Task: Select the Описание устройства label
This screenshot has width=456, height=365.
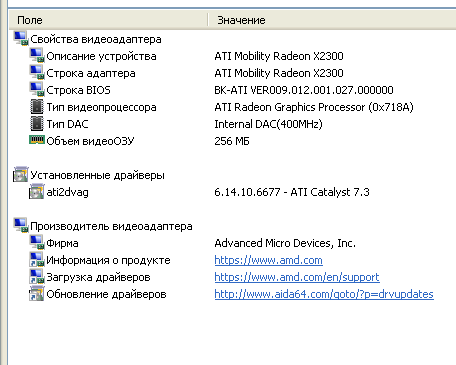Action: [x=101, y=56]
